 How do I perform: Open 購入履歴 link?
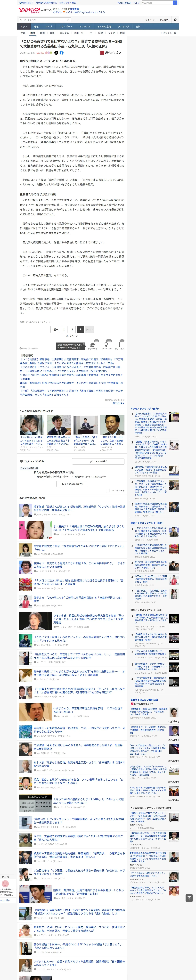pos(164,20)
